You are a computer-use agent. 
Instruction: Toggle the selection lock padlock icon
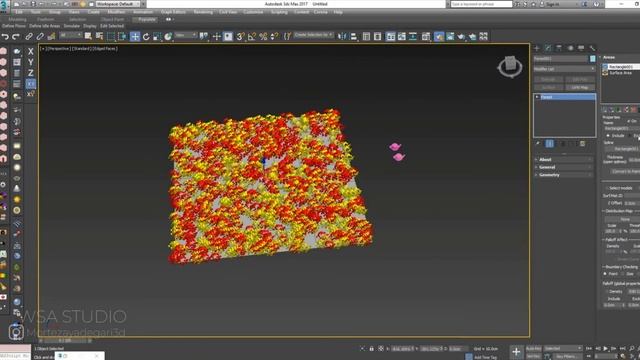tap(371, 349)
